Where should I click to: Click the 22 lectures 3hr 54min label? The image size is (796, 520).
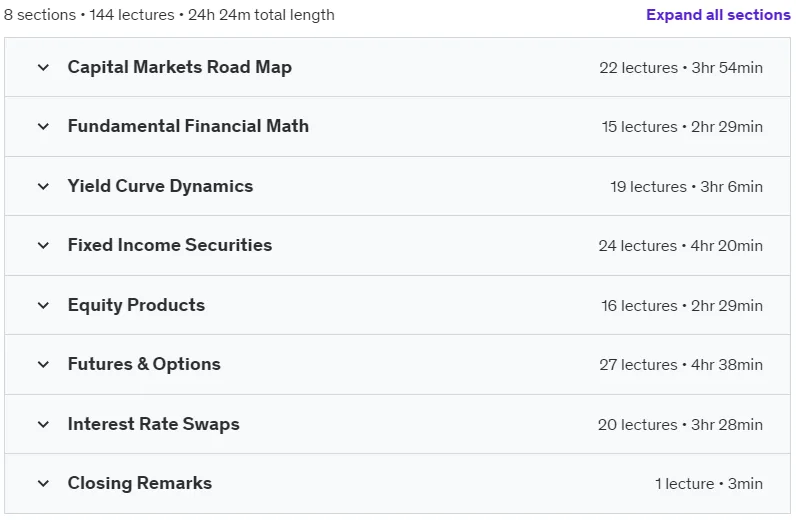tap(681, 68)
